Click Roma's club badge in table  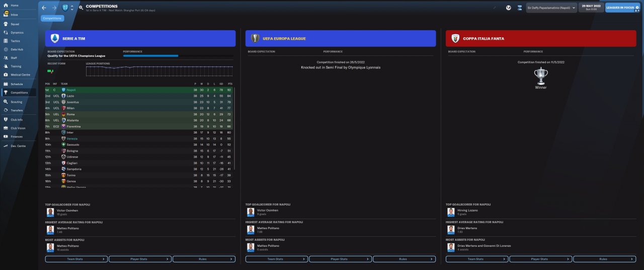tap(63, 114)
